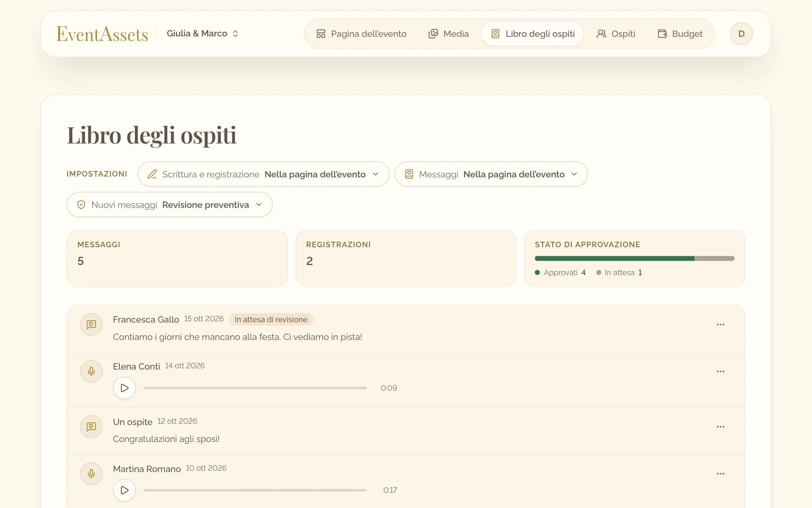Switch to the Ospiti tab
The height and width of the screenshot is (508, 812).
(x=616, y=34)
